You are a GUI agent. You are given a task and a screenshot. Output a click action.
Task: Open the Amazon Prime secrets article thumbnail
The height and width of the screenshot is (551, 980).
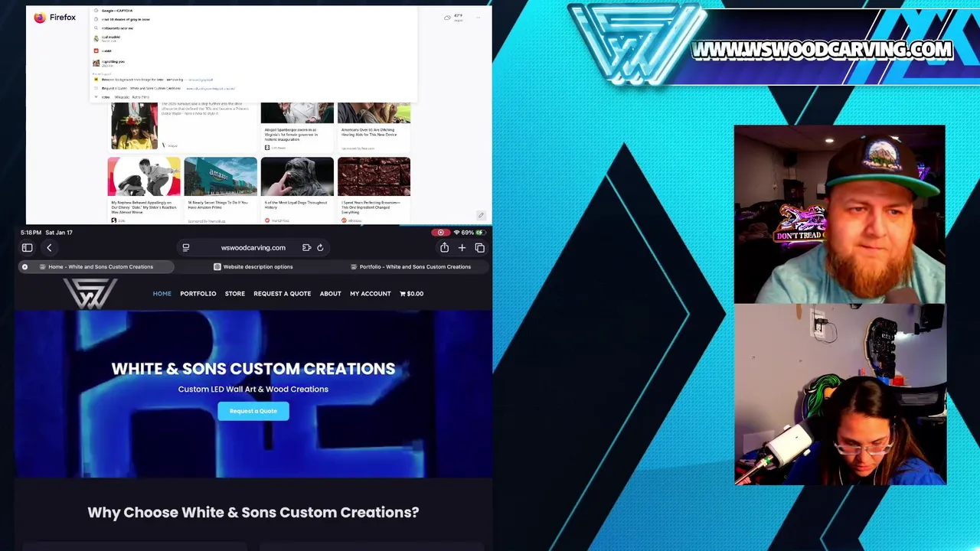(x=220, y=177)
